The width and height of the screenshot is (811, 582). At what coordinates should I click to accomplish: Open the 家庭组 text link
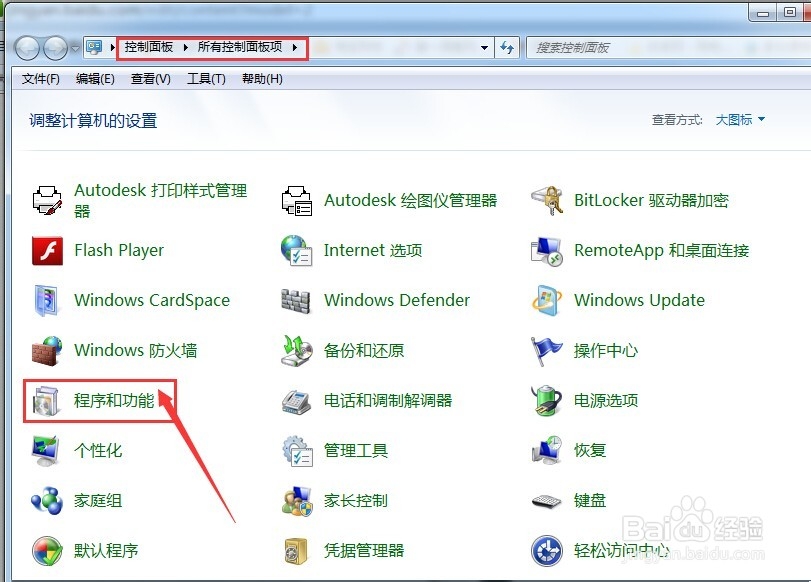(x=98, y=500)
